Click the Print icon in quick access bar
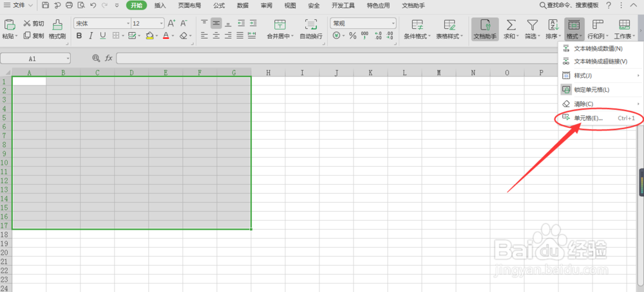Screen dimensions: 644x292 pyautogui.click(x=70, y=6)
